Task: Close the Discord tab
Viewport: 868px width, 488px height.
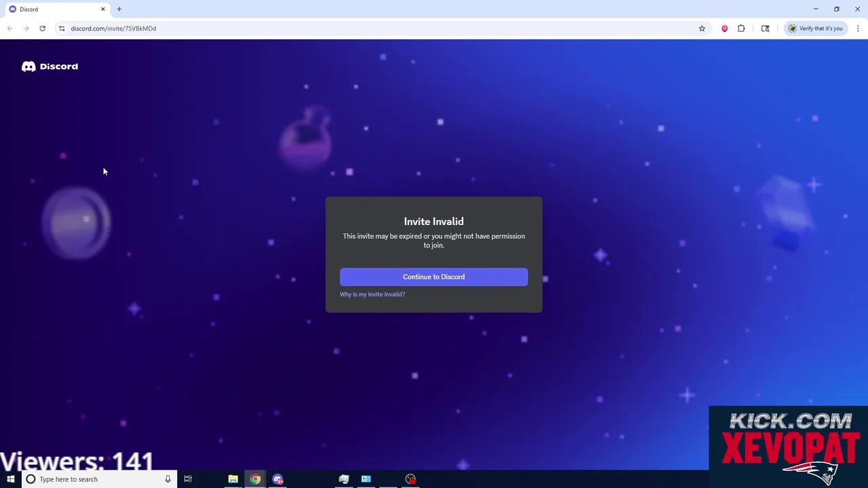Action: pos(103,9)
